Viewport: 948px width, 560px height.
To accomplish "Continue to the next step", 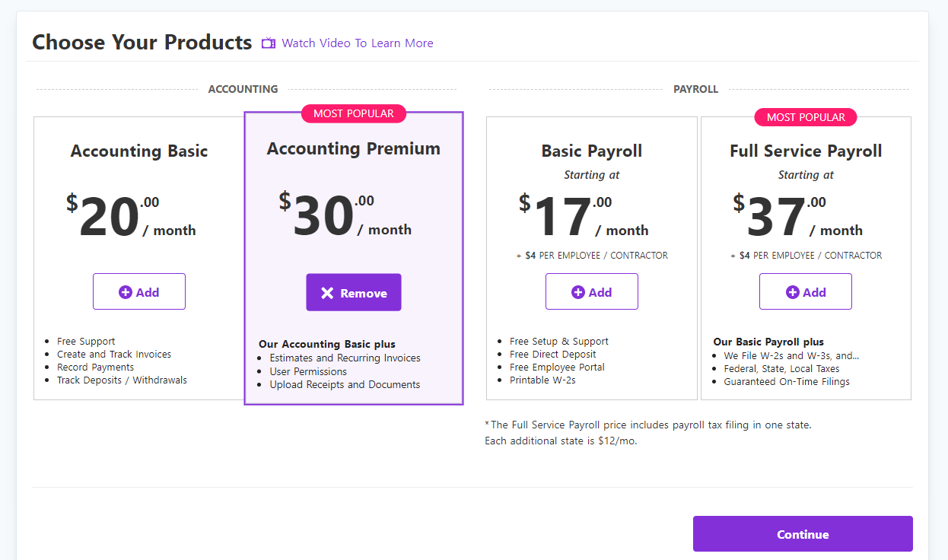I will (803, 534).
